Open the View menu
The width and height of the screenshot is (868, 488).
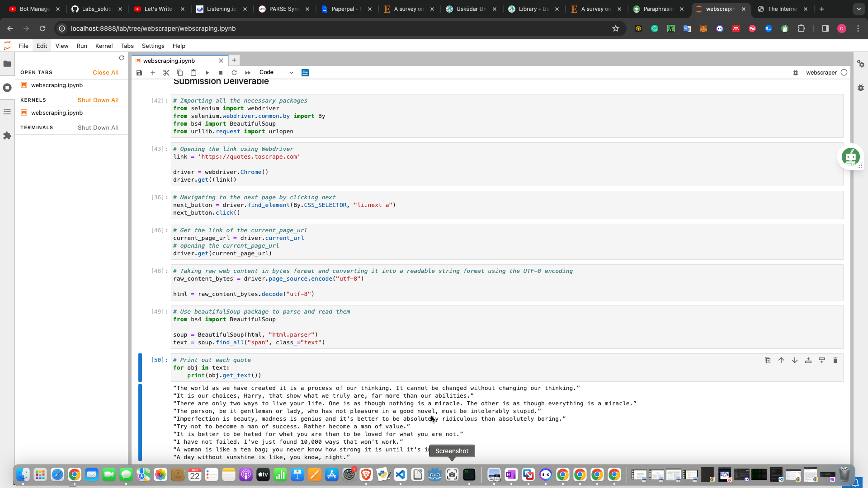62,46
